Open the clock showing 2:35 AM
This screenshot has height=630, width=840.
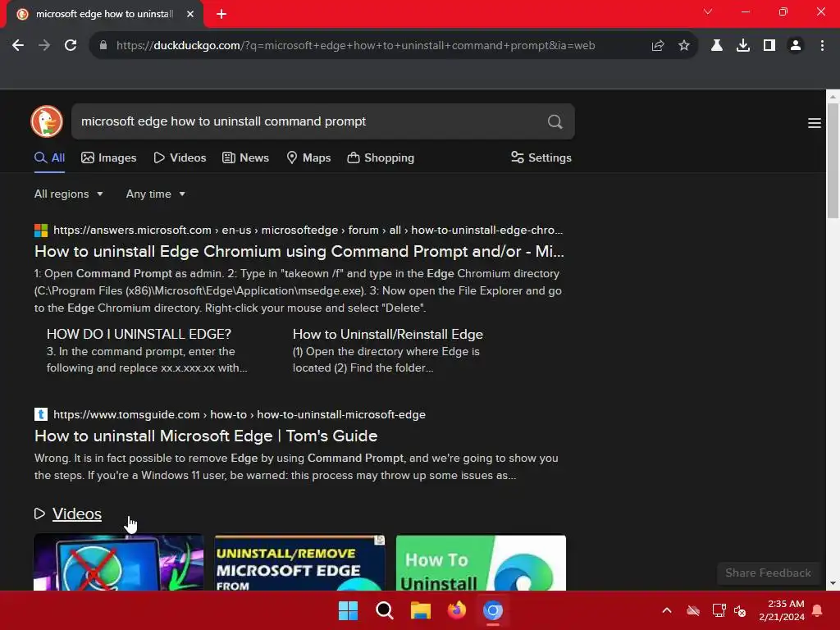(782, 610)
